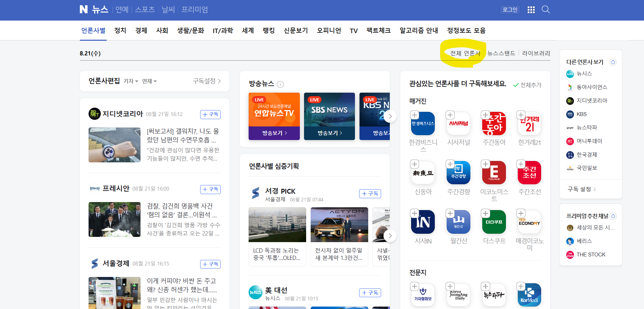Subscribe to 서울경제 with 구독 button
644x309 pixels.
click(210, 264)
